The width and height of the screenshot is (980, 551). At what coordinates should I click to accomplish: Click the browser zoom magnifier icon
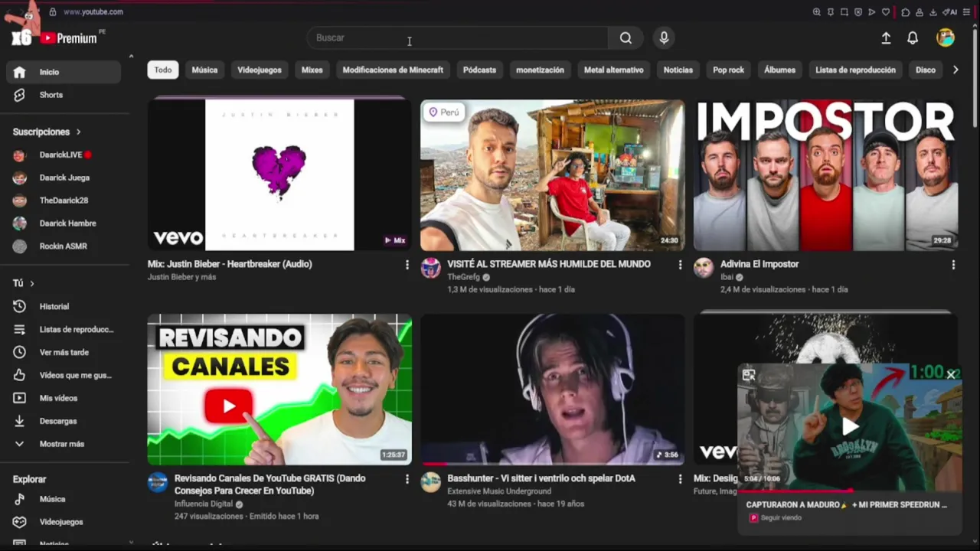817,12
